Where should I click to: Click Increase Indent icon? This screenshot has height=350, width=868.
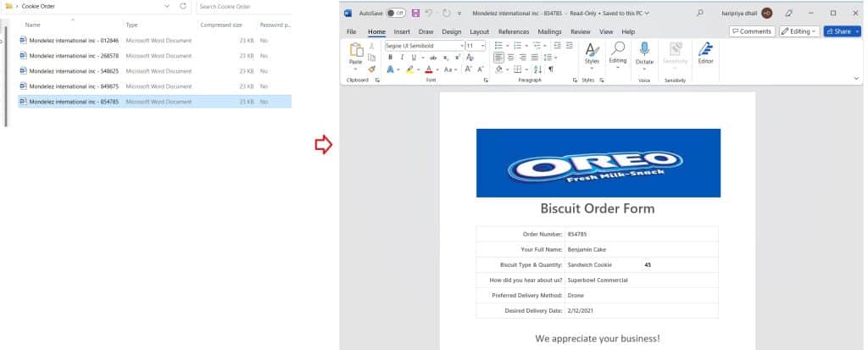pyautogui.click(x=569, y=46)
